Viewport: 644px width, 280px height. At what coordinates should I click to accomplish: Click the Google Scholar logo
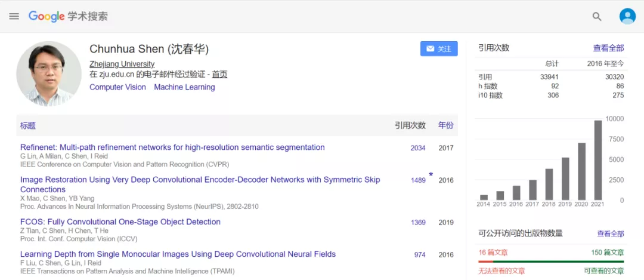click(x=68, y=17)
